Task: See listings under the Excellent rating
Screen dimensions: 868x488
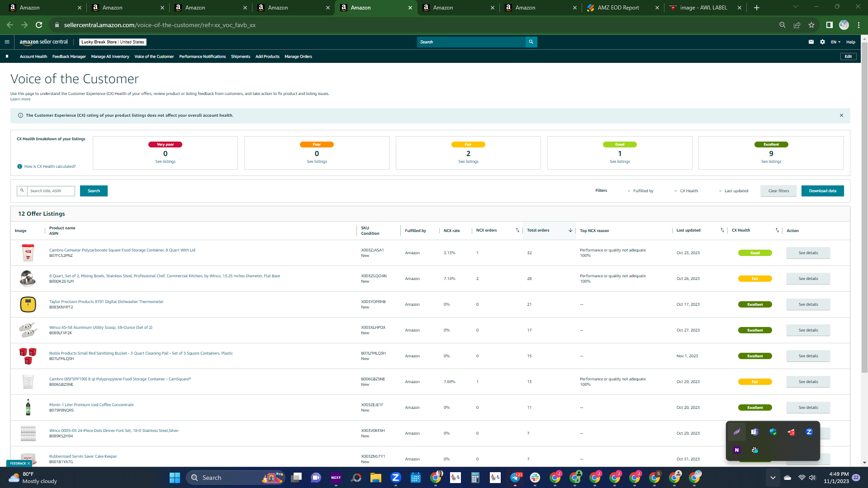Action: click(771, 161)
